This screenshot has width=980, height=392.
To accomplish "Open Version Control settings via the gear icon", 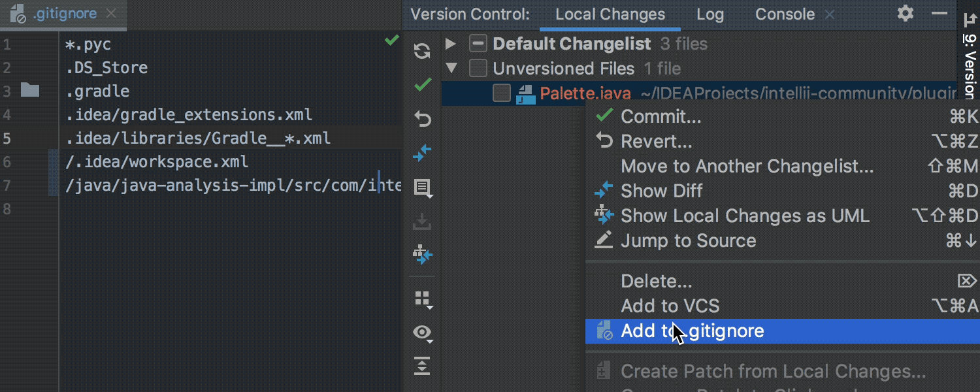I will click(905, 13).
